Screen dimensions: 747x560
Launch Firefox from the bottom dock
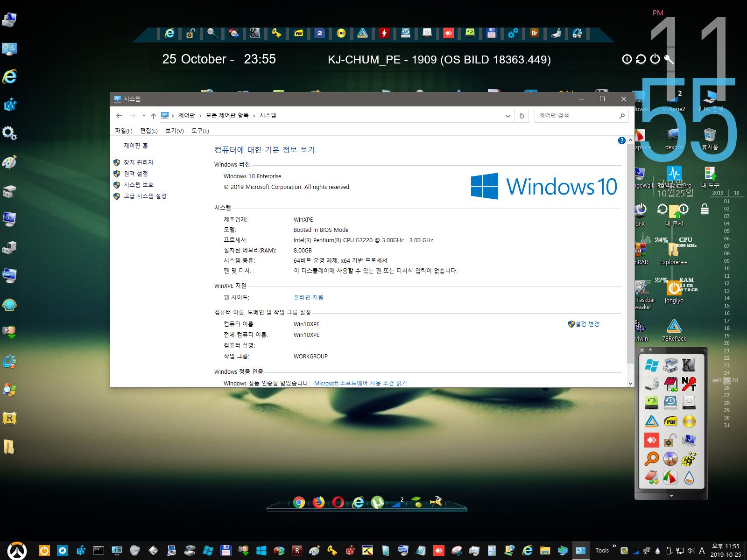[x=318, y=502]
